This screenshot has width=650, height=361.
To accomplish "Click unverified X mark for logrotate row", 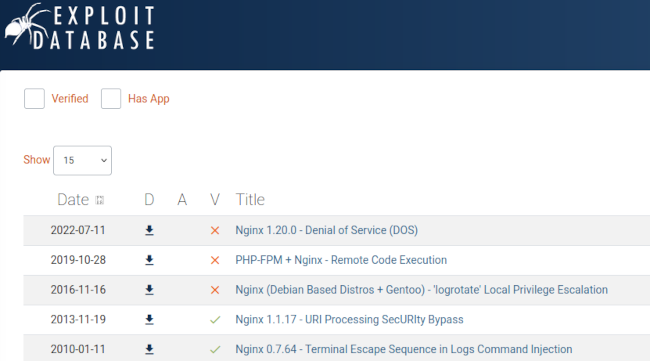I will [x=215, y=290].
